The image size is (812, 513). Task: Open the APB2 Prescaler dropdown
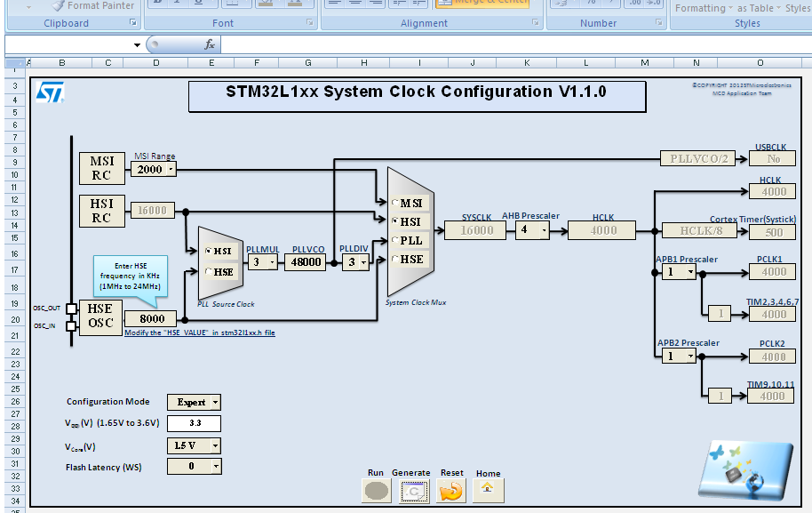690,356
